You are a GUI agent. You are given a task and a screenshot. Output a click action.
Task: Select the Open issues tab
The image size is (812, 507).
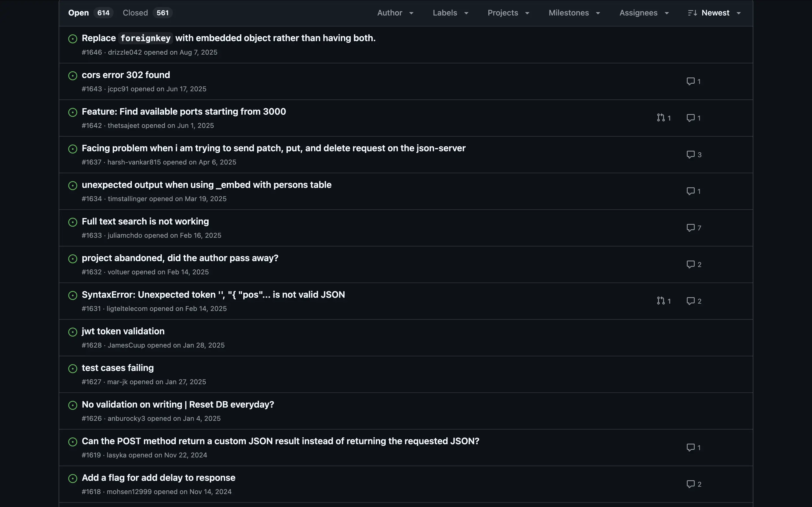[89, 13]
